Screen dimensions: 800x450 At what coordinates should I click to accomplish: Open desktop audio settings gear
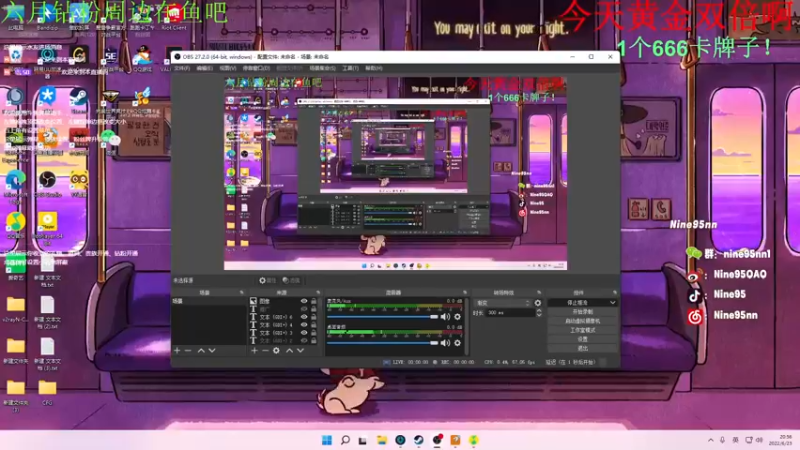[x=458, y=343]
